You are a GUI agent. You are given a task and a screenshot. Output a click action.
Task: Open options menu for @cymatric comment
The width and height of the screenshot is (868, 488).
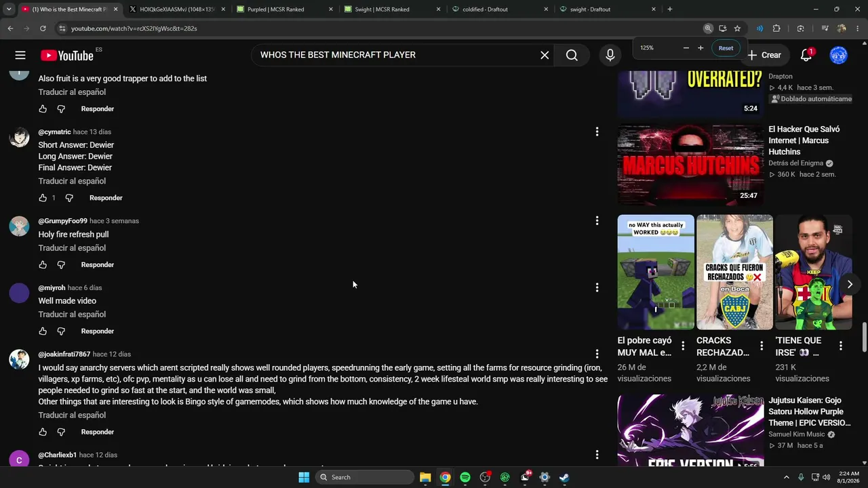point(597,131)
